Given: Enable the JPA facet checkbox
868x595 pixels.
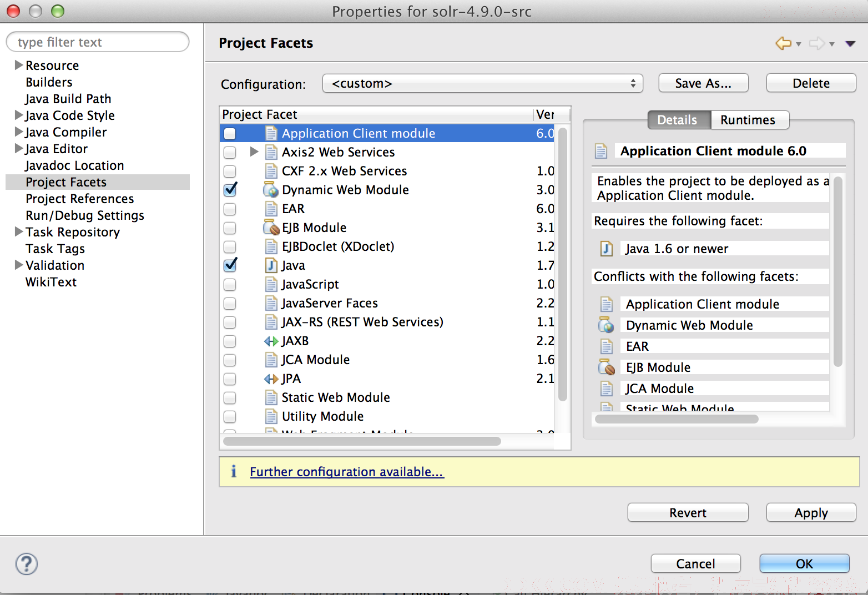Looking at the screenshot, I should [230, 379].
